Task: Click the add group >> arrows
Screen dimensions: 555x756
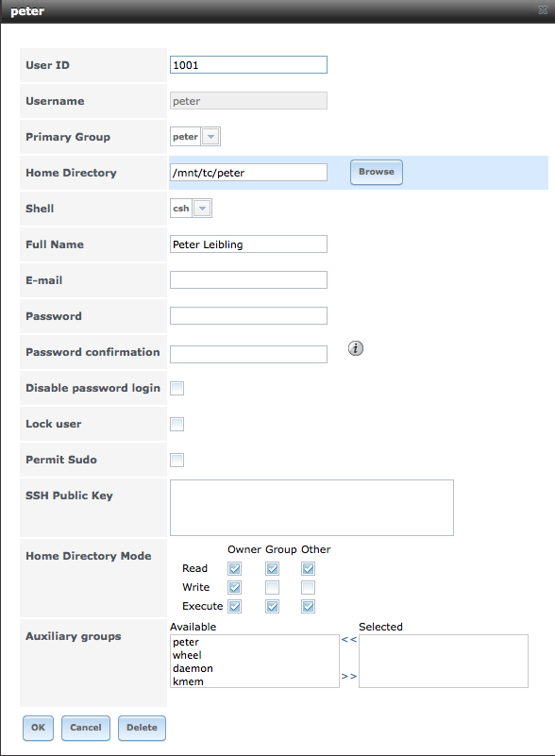Action: click(x=349, y=676)
